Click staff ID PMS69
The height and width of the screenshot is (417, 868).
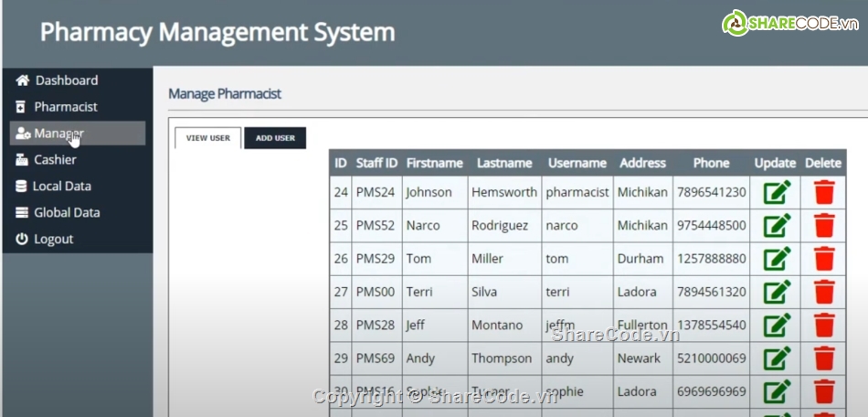[x=376, y=358]
